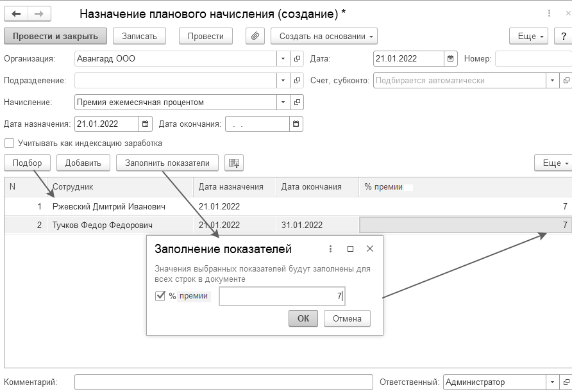Enable Учитывать как индексацию заработка checkbox
572x392 pixels.
point(10,143)
